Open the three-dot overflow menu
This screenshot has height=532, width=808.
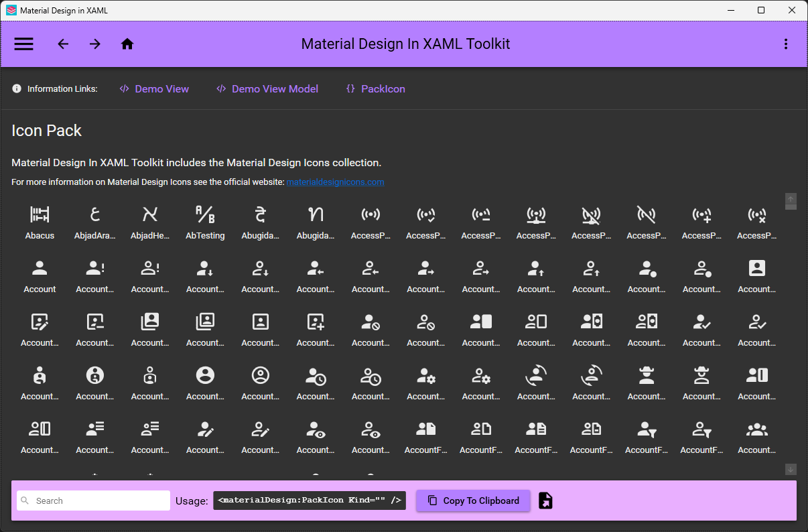tap(786, 44)
